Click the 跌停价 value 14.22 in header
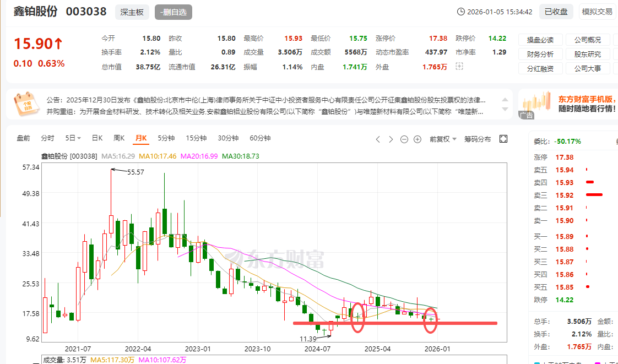618x364 pixels. click(x=497, y=38)
